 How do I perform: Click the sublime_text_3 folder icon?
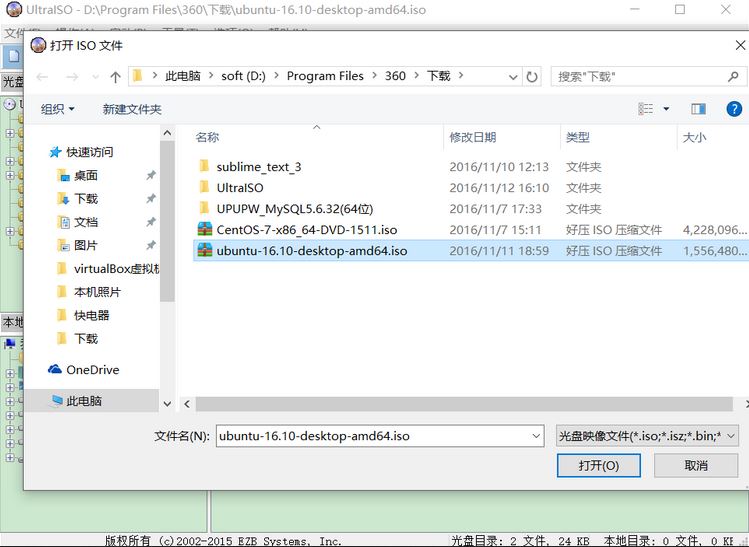[x=204, y=166]
